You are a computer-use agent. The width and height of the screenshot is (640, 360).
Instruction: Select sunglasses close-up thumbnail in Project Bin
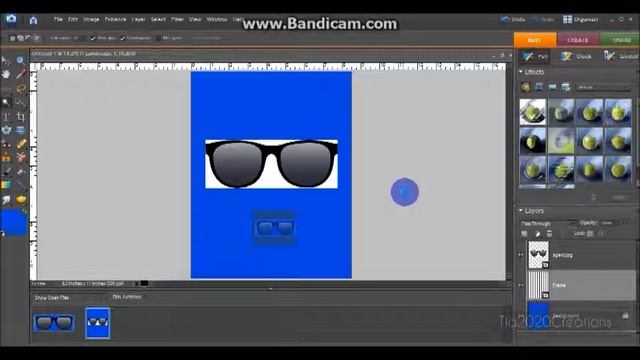coord(54,322)
